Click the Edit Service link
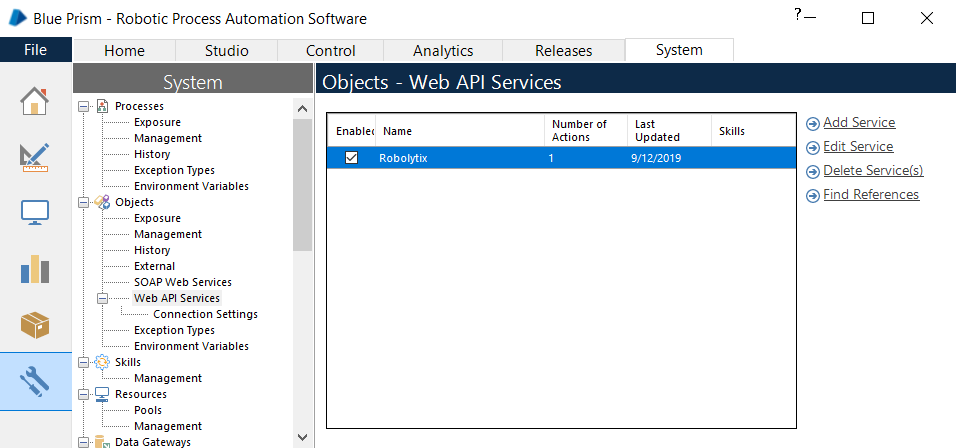 pyautogui.click(x=858, y=146)
